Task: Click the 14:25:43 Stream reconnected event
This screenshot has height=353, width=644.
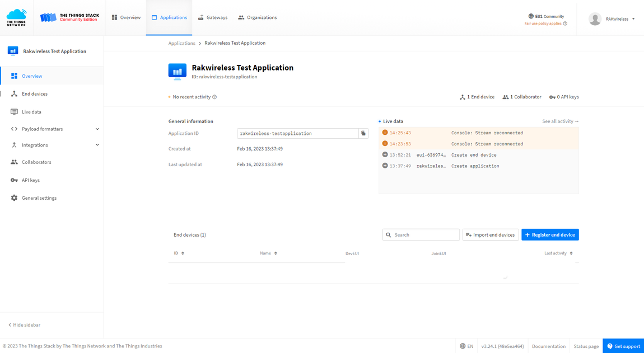Action: pos(478,133)
